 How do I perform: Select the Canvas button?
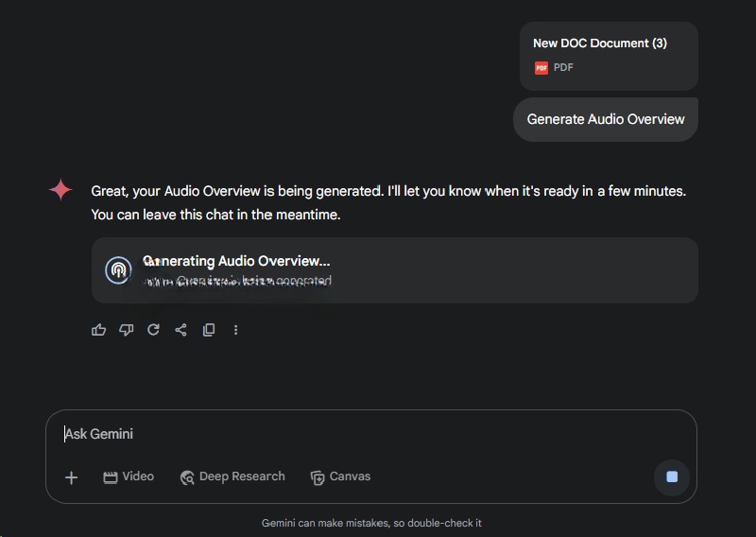[340, 476]
